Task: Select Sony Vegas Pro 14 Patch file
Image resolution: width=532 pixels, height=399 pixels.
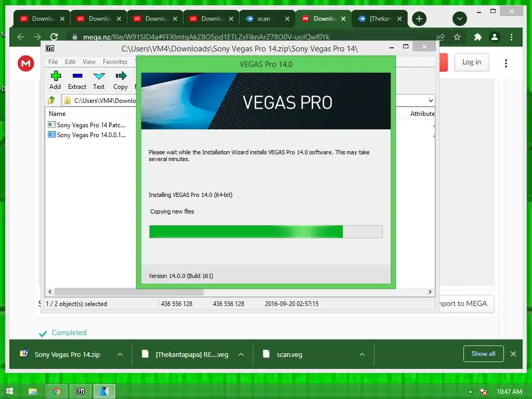Action: point(87,125)
